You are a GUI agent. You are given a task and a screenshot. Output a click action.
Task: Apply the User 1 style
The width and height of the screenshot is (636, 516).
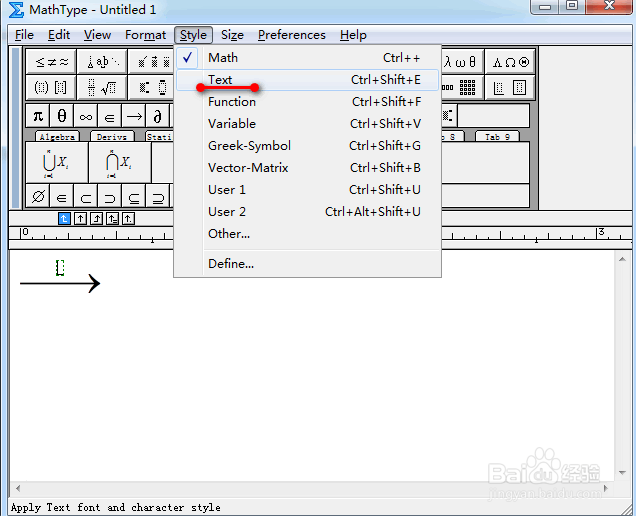point(307,189)
